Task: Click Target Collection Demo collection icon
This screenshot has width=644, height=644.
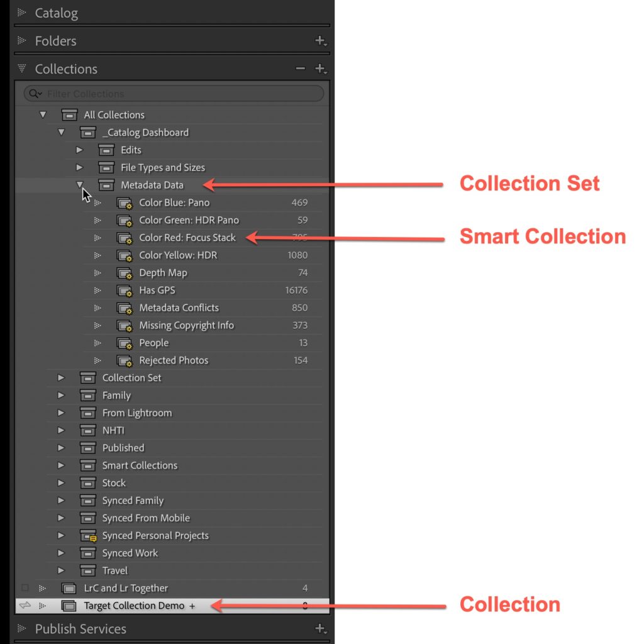Action: click(69, 606)
